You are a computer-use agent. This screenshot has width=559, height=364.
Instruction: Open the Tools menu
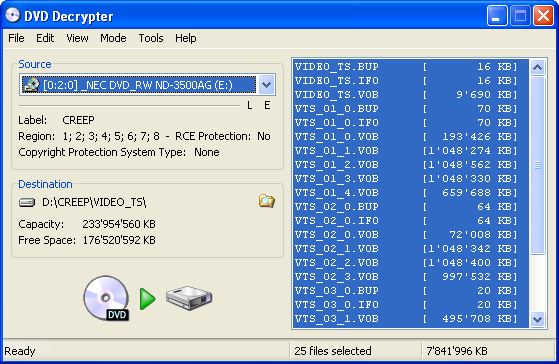(x=151, y=38)
